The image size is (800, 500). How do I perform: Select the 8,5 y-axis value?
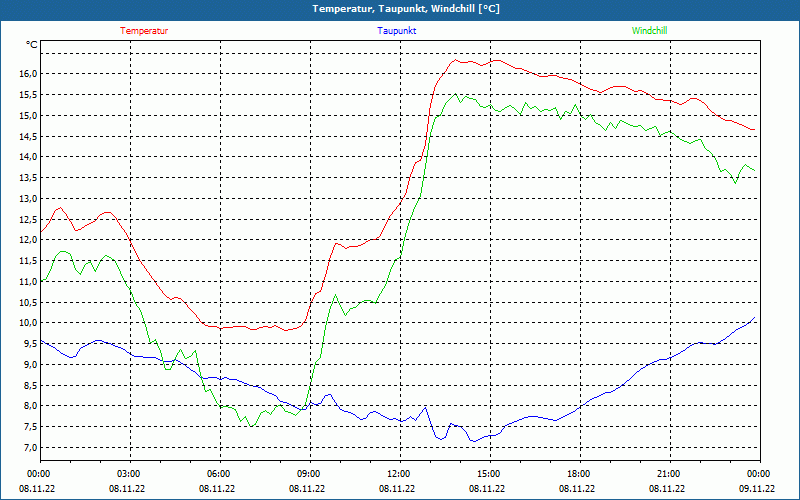(30, 385)
